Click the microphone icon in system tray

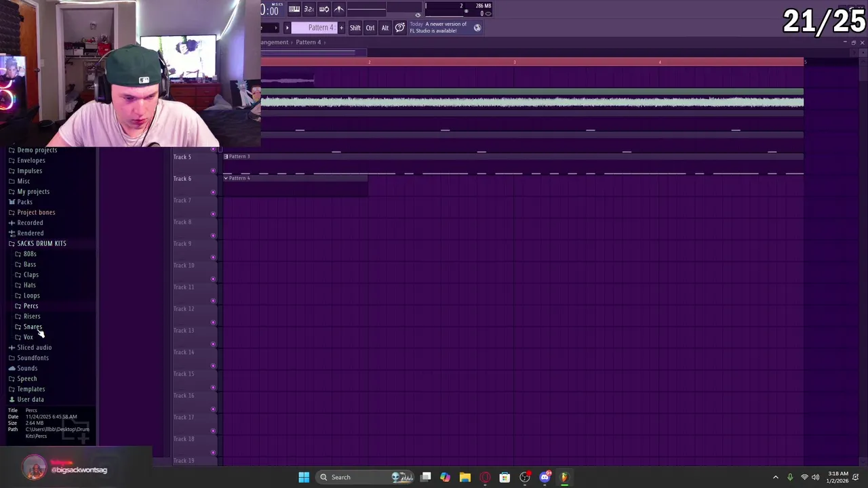coord(790,477)
